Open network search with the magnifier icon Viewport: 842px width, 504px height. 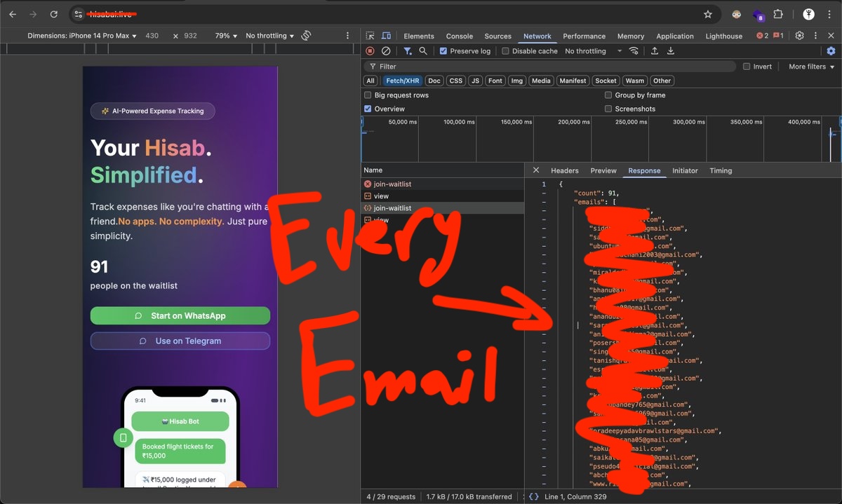click(x=422, y=50)
